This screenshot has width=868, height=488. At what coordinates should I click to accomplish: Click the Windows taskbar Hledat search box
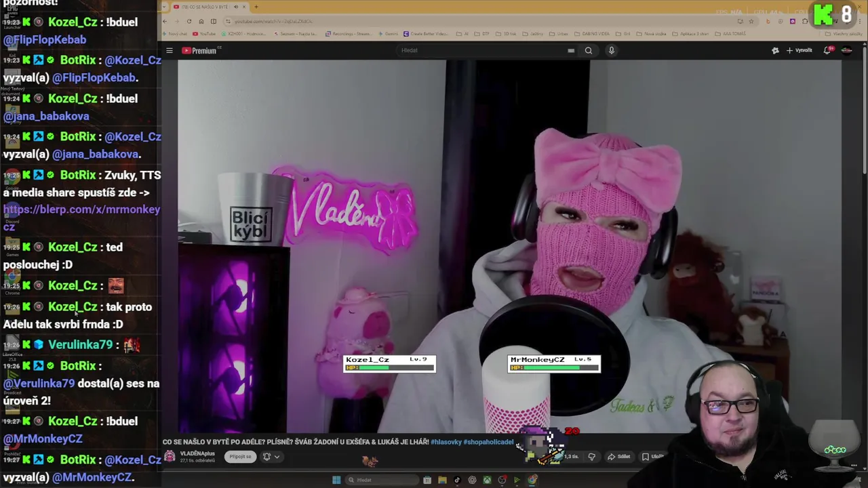[x=382, y=480]
